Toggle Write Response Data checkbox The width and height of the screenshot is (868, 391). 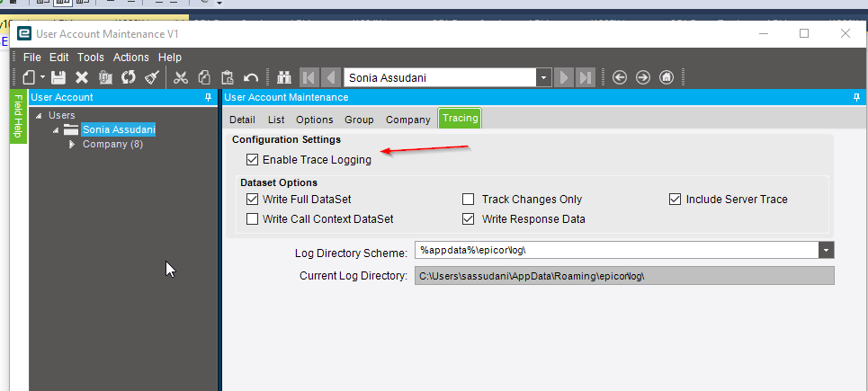(469, 219)
